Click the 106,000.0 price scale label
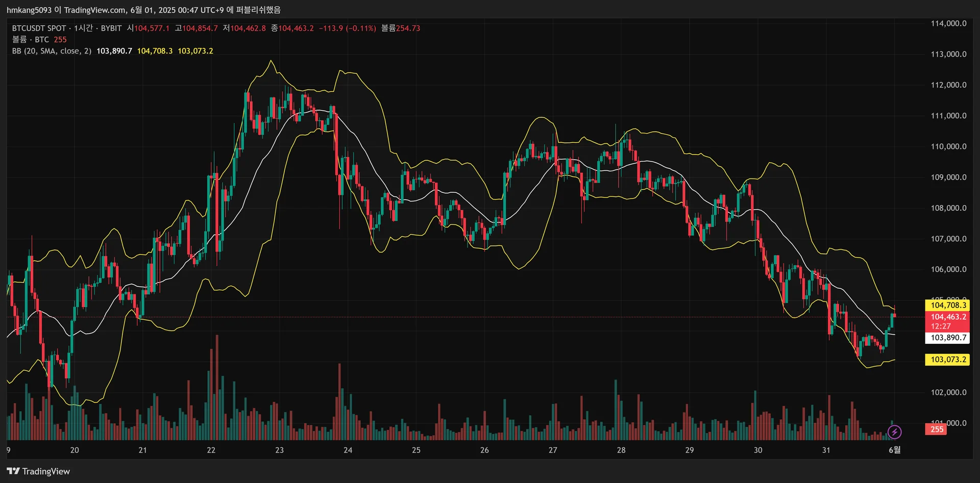980x483 pixels. coord(948,269)
